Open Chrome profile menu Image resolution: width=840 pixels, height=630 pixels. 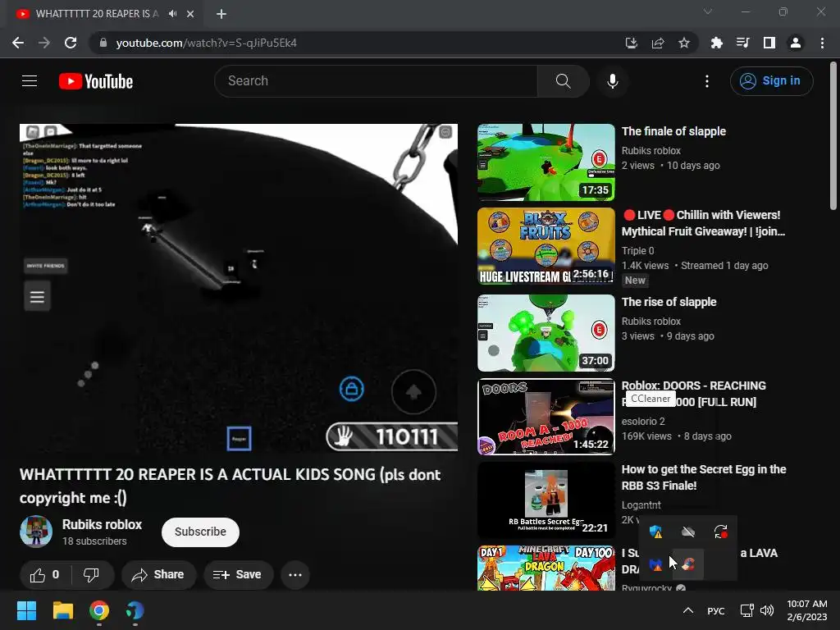click(x=796, y=43)
